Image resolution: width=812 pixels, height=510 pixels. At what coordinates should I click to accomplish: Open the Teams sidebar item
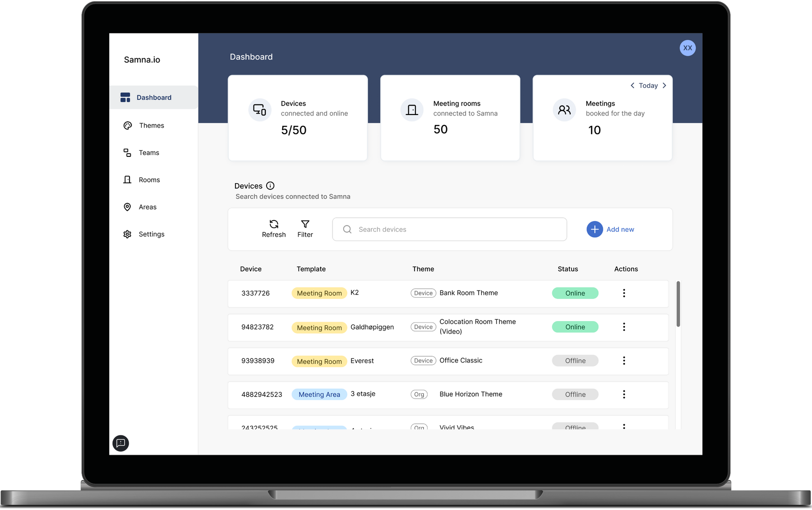[x=148, y=153]
